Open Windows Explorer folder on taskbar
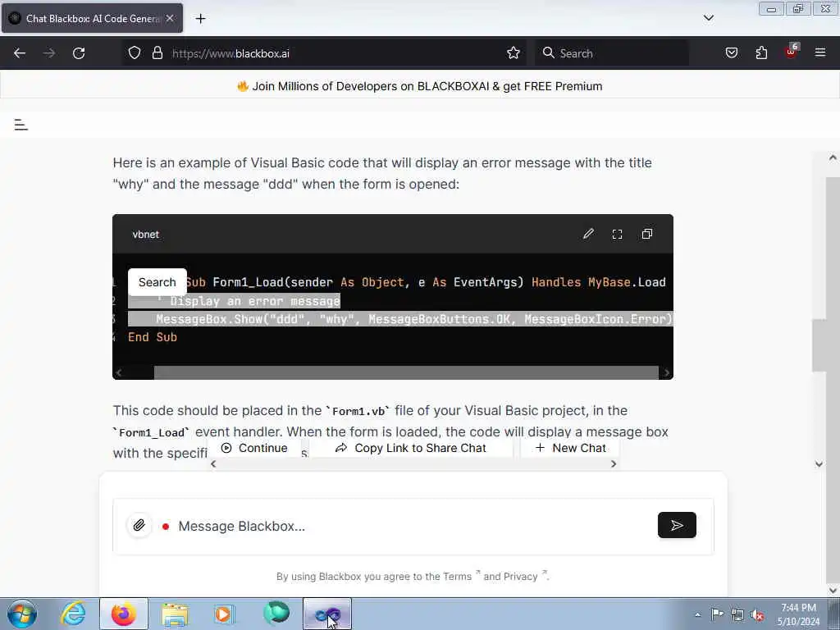840x630 pixels. tap(175, 614)
